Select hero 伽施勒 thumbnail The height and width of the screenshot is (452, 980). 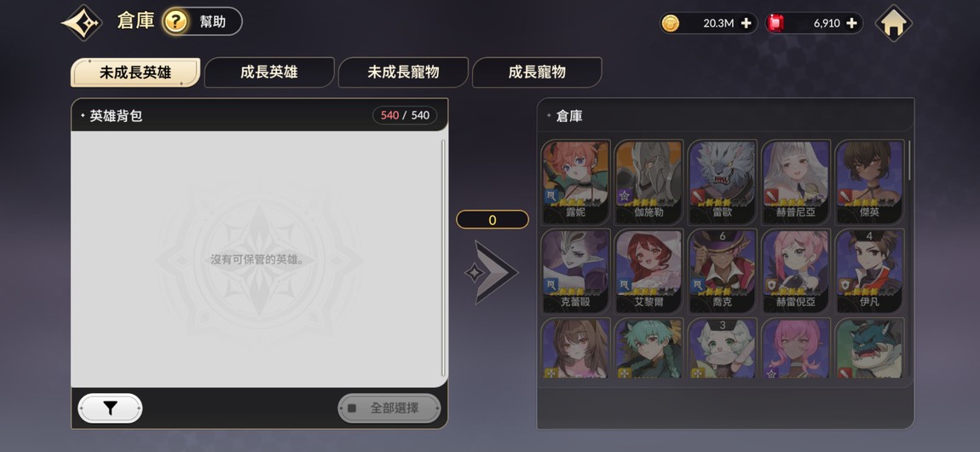coord(649,182)
